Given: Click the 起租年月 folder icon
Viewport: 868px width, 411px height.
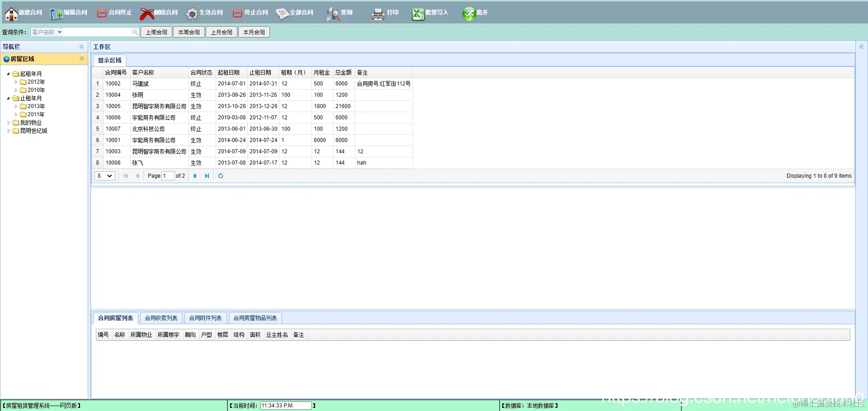Looking at the screenshot, I should pyautogui.click(x=16, y=74).
